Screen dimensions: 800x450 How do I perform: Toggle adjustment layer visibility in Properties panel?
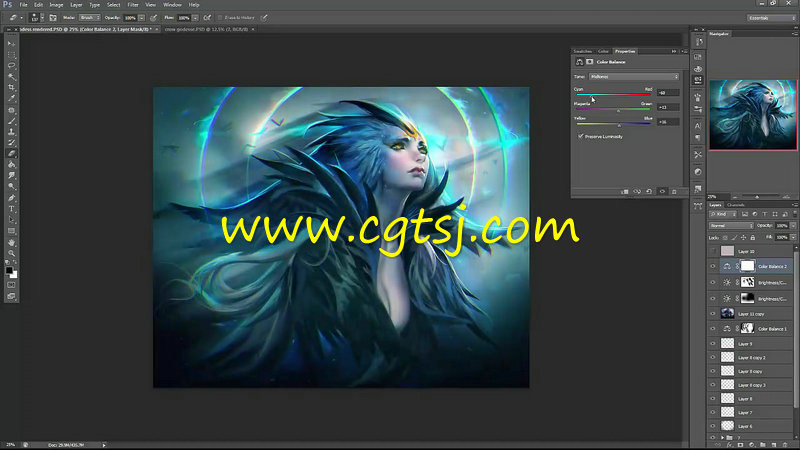[x=662, y=192]
